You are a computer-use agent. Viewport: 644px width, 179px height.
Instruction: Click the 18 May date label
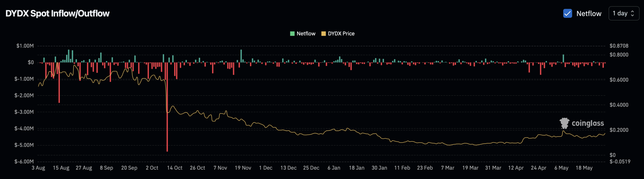click(x=584, y=168)
